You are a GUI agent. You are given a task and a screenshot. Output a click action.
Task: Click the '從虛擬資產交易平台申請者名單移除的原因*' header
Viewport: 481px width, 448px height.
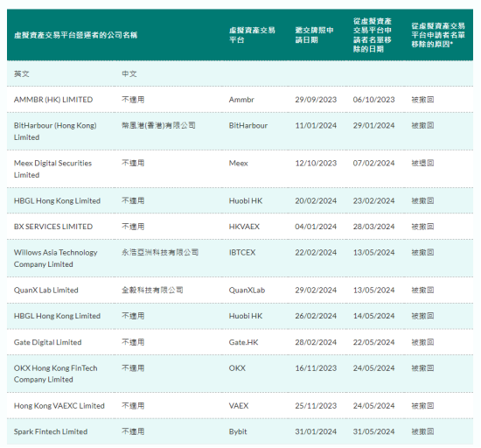tap(438, 35)
